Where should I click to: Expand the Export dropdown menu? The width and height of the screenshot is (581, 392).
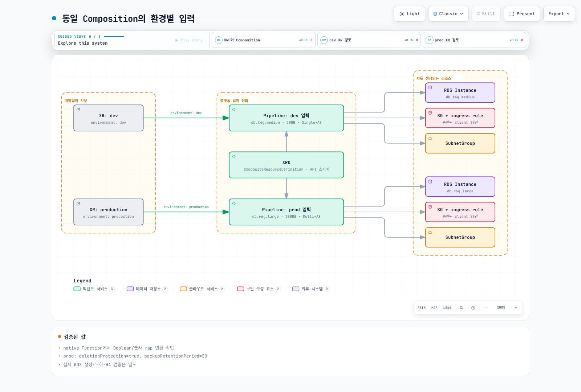tap(559, 14)
